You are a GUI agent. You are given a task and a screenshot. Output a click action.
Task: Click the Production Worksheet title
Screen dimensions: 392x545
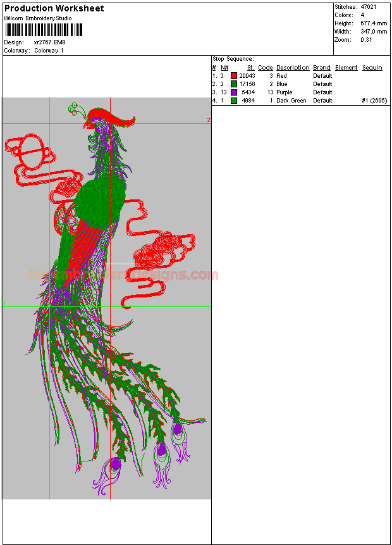54,8
